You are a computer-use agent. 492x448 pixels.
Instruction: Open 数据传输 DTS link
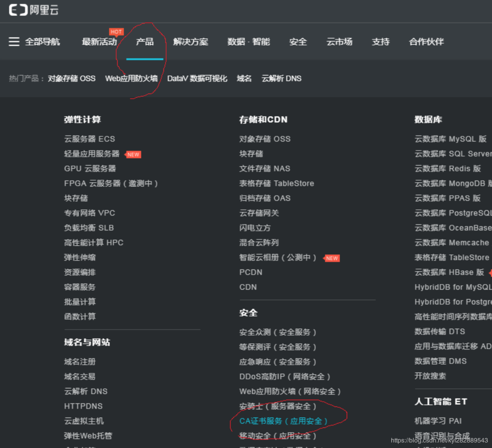[440, 331]
